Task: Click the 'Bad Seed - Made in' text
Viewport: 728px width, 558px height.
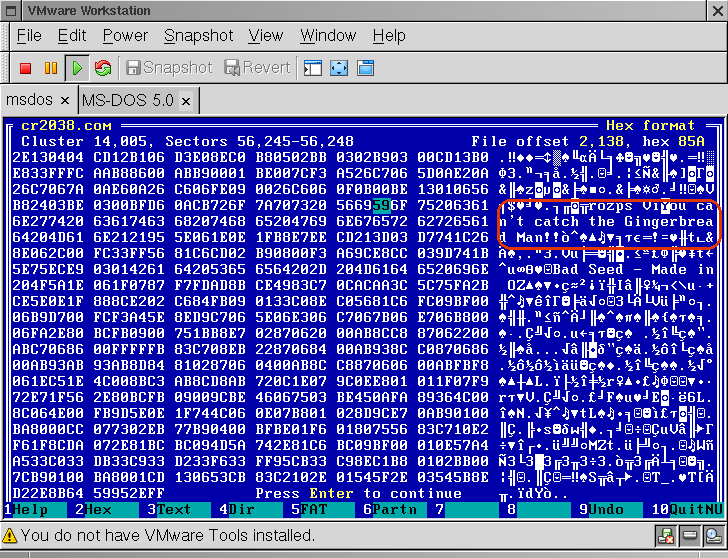Action: point(633,269)
